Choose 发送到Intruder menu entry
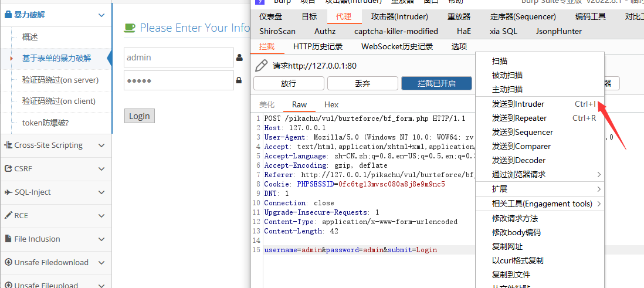 540,104
